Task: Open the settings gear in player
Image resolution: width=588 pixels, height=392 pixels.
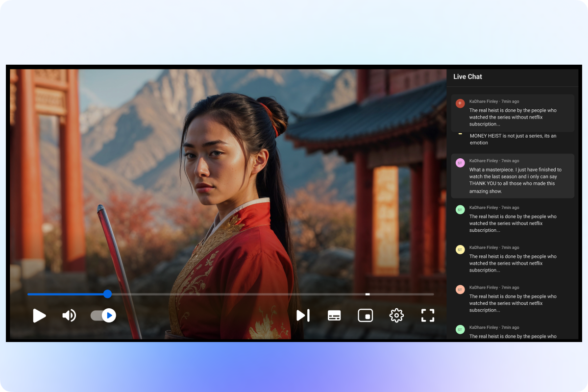Action: pyautogui.click(x=396, y=316)
